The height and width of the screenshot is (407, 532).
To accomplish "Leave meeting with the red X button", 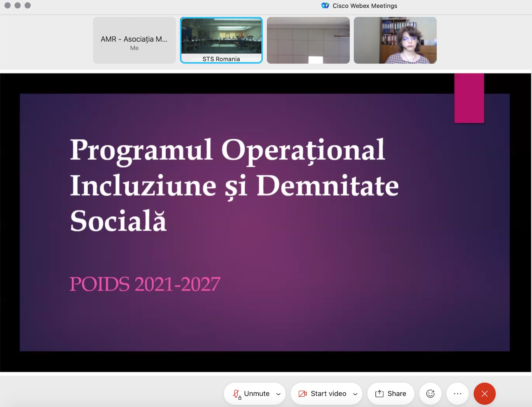I will (484, 394).
